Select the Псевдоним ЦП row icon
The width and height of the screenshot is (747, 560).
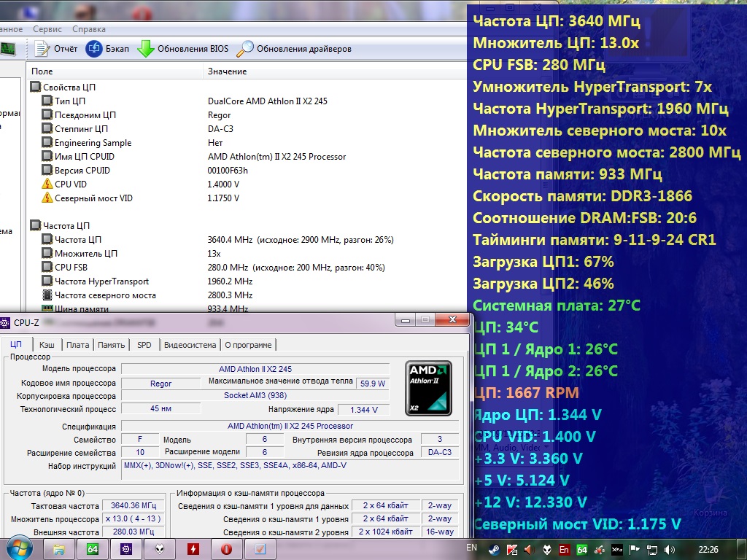[x=47, y=114]
